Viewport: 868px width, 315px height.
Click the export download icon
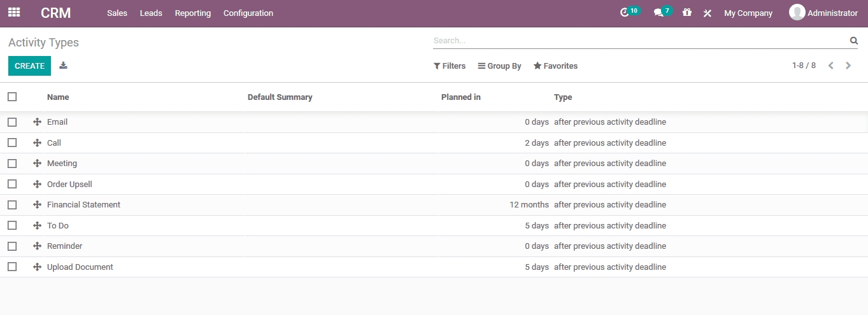pyautogui.click(x=63, y=66)
